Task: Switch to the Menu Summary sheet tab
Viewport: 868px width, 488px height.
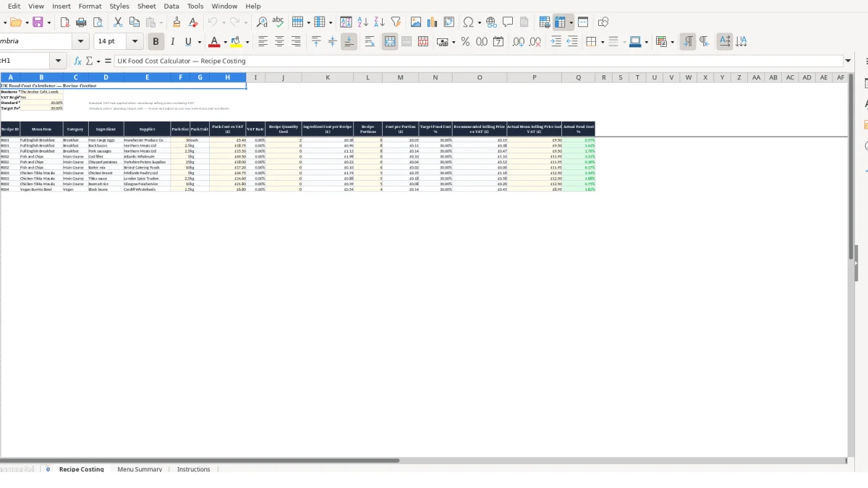Action: 140,469
